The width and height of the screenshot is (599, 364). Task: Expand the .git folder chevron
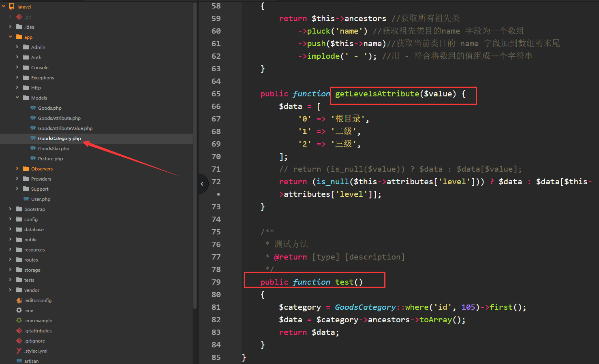[11, 17]
